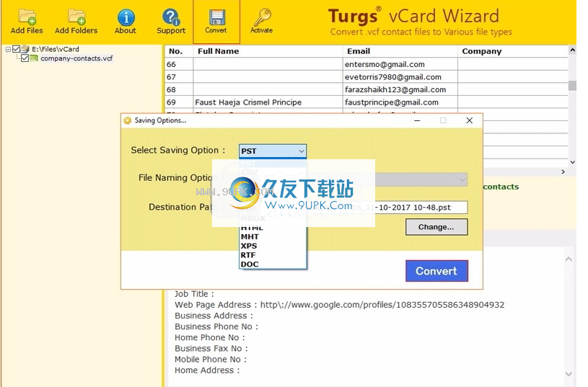
Task: Click the details pane scroll-down arrow
Action: tap(569, 373)
